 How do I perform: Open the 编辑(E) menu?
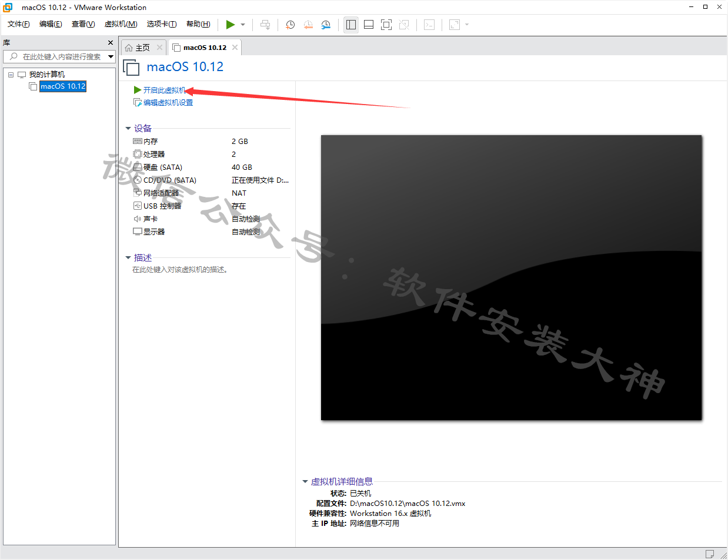point(51,24)
